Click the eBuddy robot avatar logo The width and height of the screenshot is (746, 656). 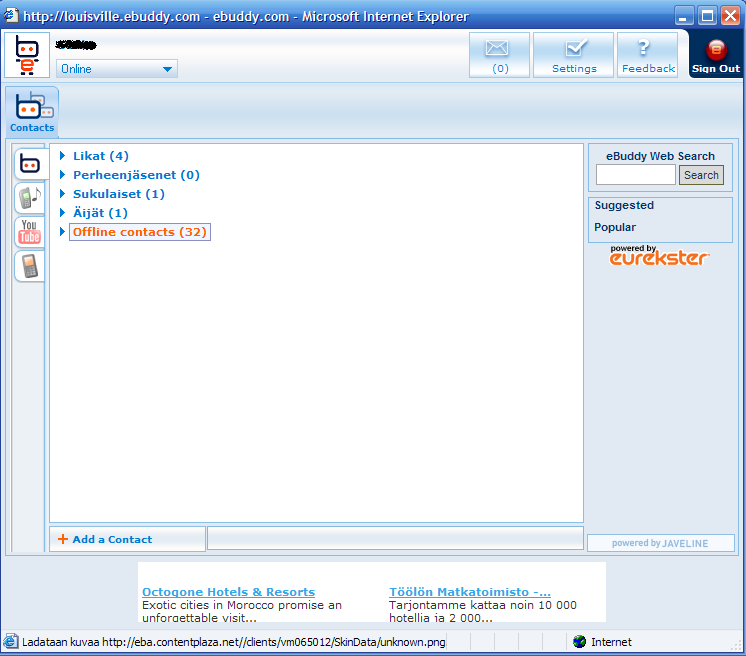[x=27, y=55]
